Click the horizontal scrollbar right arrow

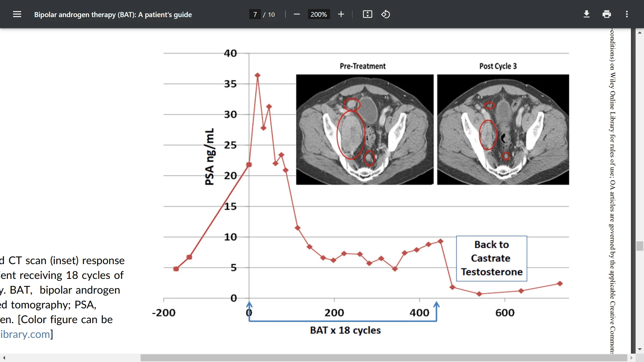pos(632,358)
